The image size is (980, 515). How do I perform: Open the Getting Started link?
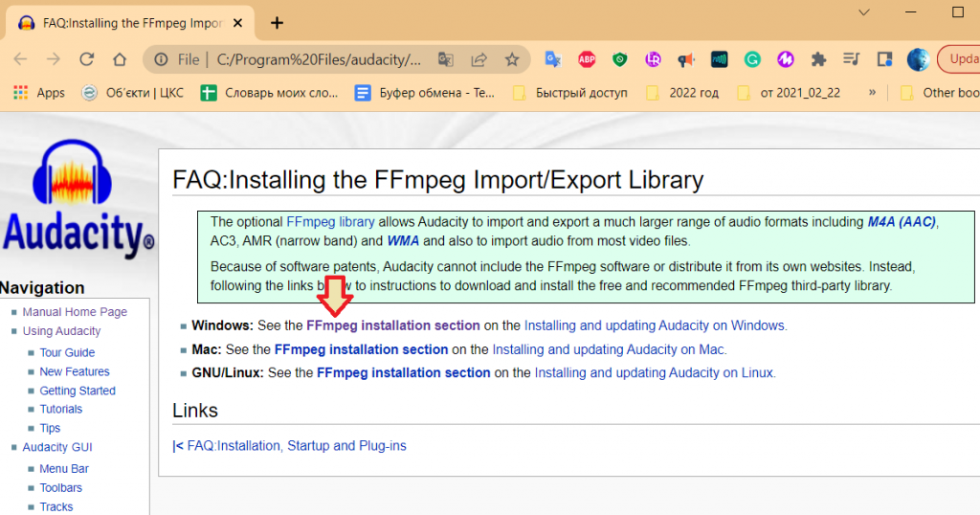[x=78, y=391]
